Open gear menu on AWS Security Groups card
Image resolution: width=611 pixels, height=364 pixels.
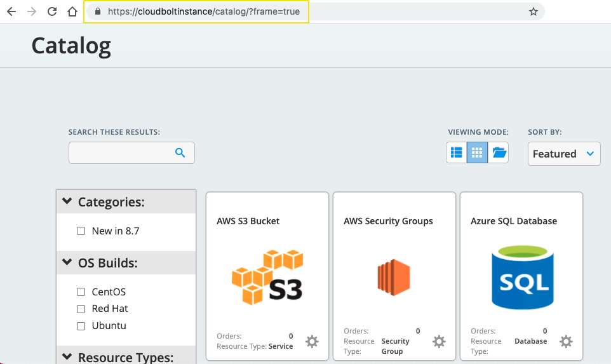pyautogui.click(x=439, y=341)
